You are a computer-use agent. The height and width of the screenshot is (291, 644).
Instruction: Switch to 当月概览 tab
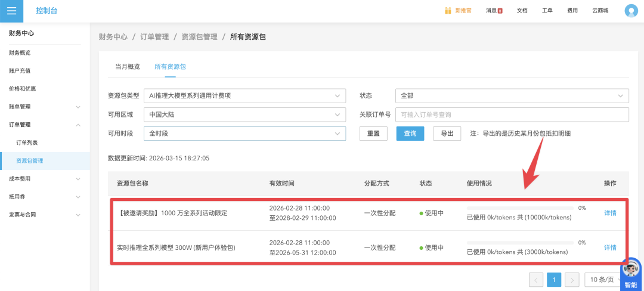(128, 66)
